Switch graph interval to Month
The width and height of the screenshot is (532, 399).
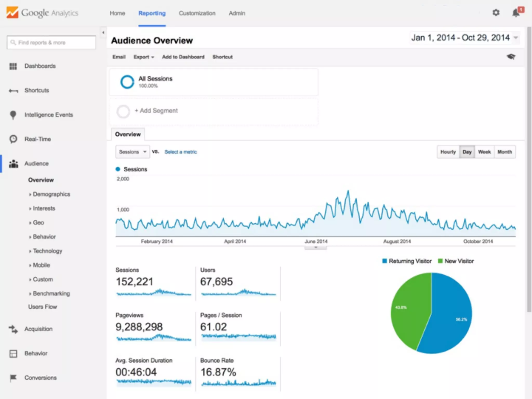pyautogui.click(x=504, y=152)
